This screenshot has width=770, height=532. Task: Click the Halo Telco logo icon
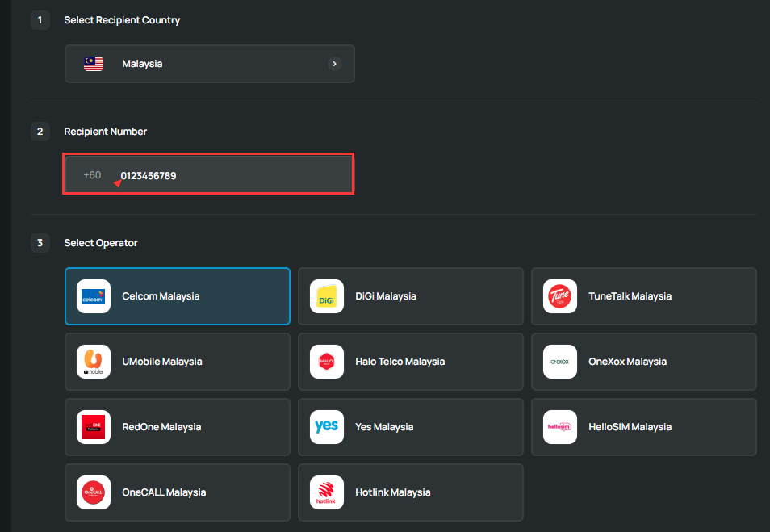click(327, 362)
